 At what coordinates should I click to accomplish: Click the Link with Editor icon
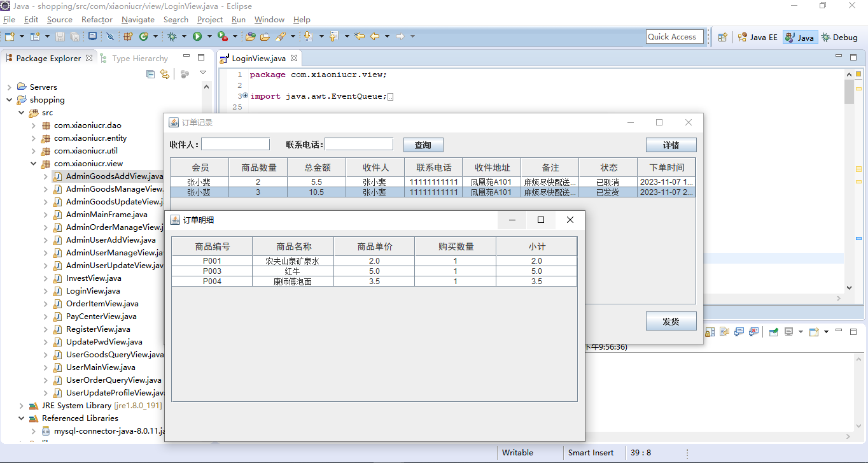click(165, 74)
